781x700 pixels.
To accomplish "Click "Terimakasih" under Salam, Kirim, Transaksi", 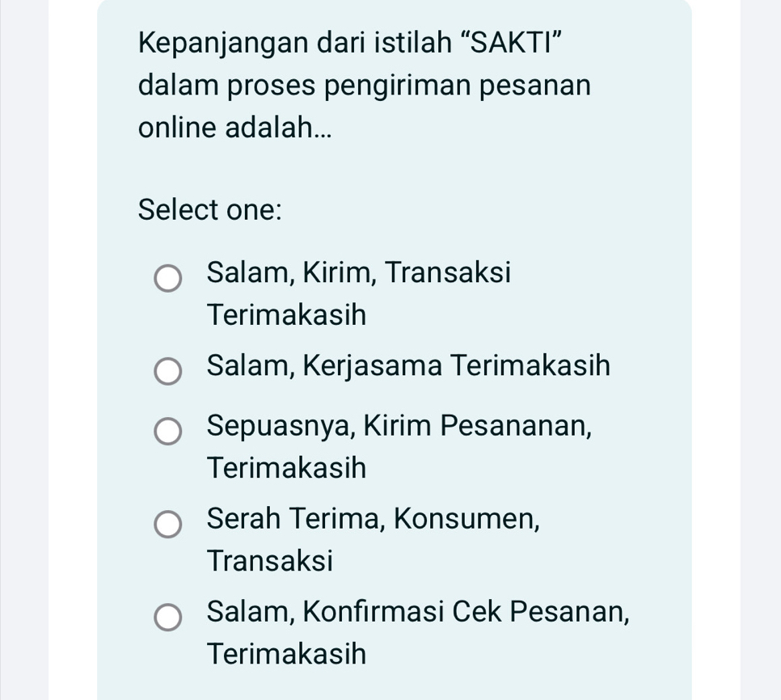I will point(286,315).
